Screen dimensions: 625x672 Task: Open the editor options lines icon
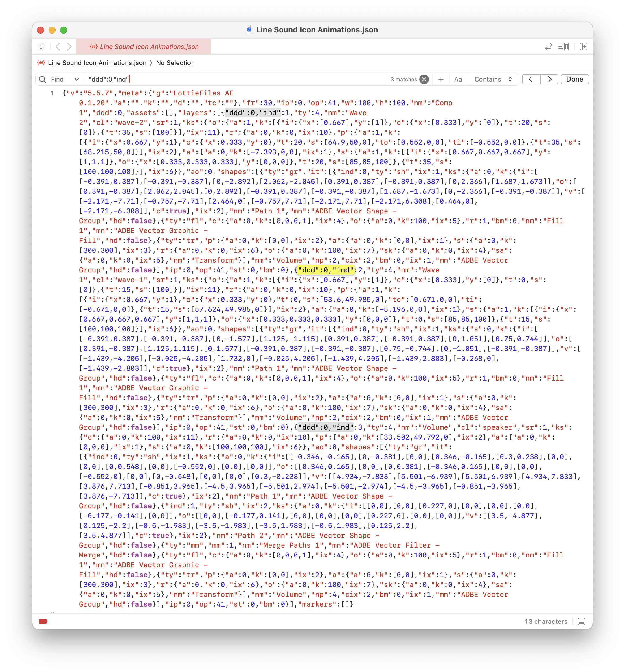[x=563, y=47]
